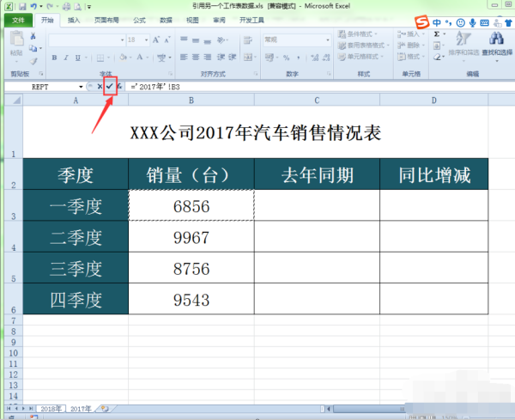
Task: Click the Insert Function fx icon
Action: click(119, 87)
